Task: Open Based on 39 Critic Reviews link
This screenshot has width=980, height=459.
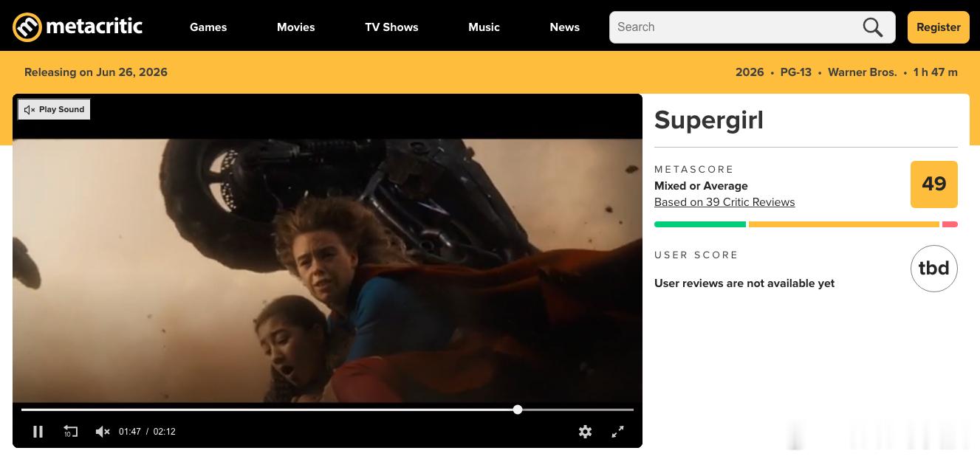Action: point(724,202)
